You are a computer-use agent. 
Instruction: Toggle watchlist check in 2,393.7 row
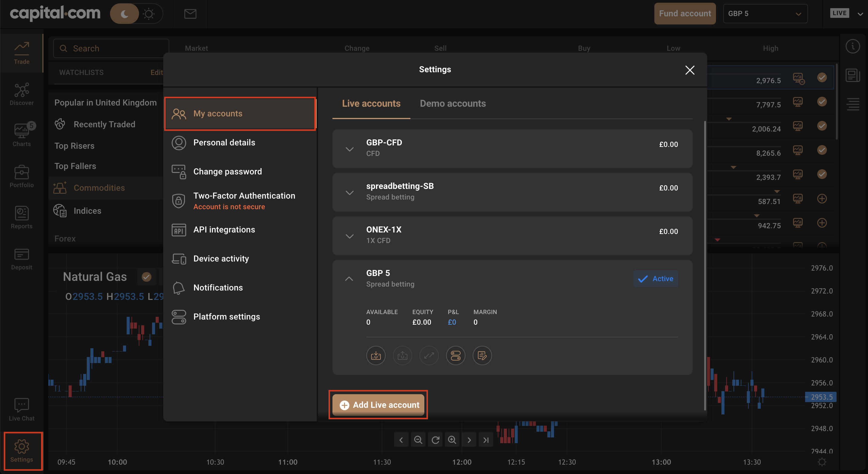tap(822, 174)
